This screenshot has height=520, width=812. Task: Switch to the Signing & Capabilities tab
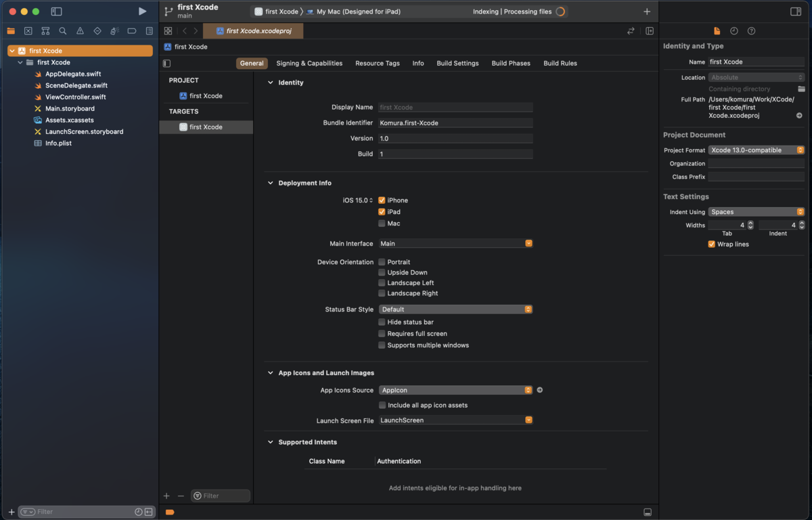(x=309, y=64)
